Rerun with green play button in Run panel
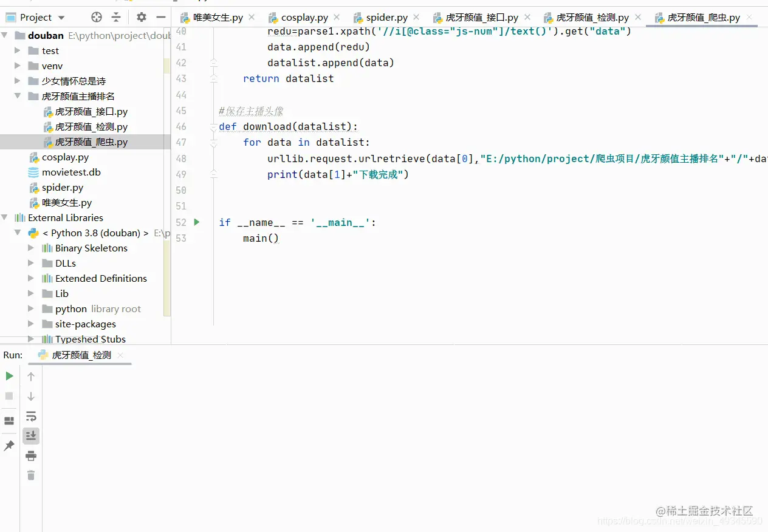This screenshot has width=768, height=532. click(9, 376)
